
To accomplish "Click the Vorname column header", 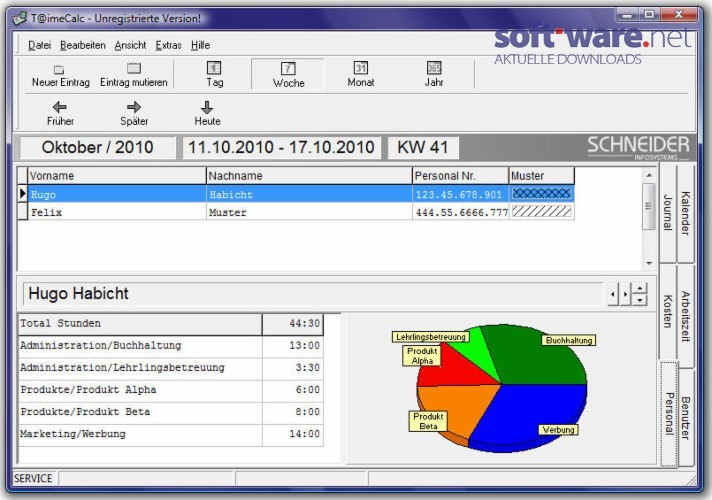I will point(117,176).
